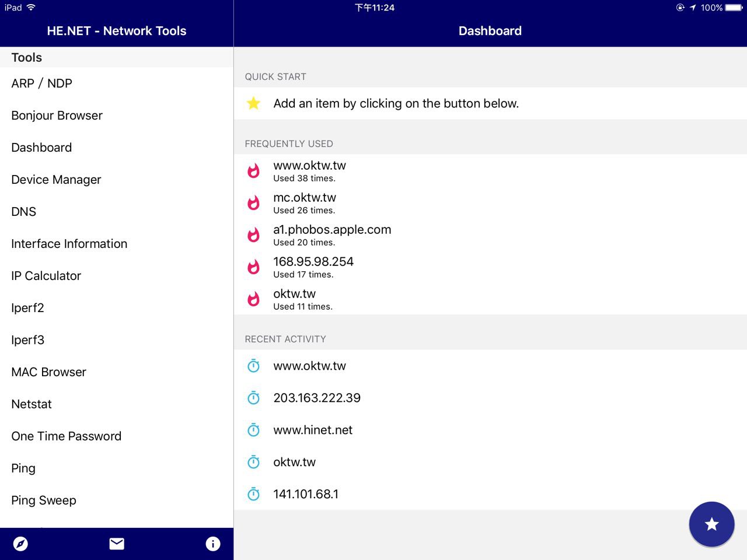Viewport: 747px width, 560px height.
Task: Open One Time Password tool
Action: [x=117, y=436]
